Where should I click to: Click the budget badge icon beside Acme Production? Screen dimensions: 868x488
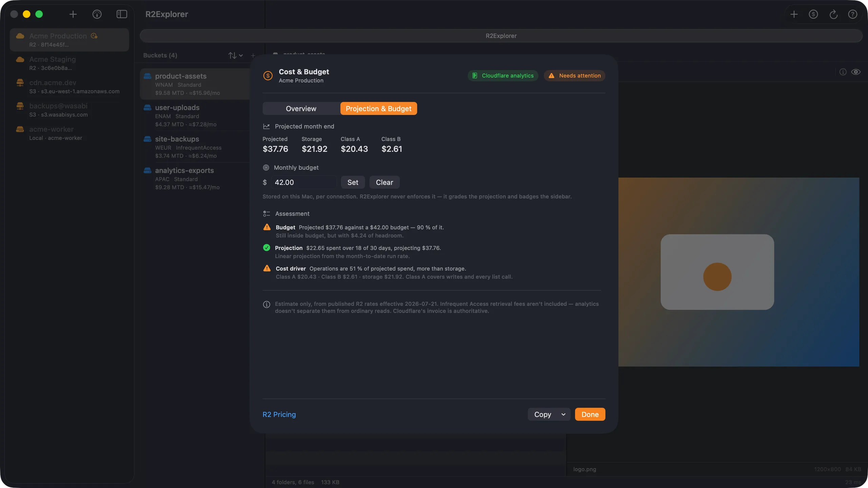coord(94,36)
